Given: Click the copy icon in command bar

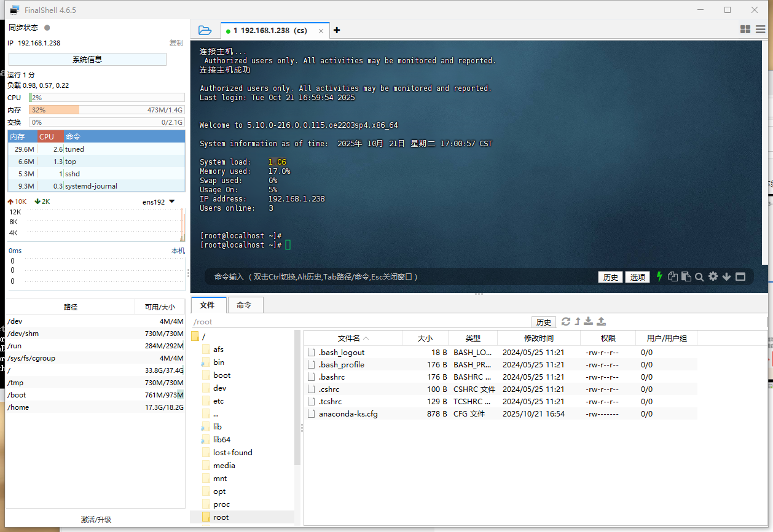Looking at the screenshot, I should (x=673, y=276).
